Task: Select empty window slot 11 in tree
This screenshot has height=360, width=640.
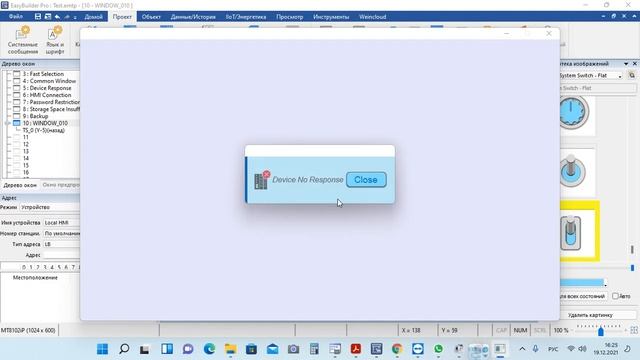Action: 26,137
